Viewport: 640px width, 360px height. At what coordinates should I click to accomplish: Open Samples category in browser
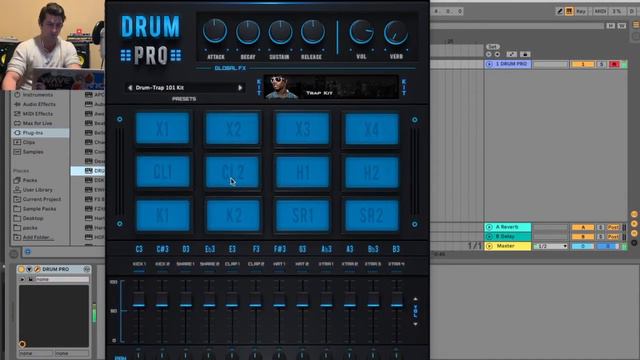click(33, 152)
